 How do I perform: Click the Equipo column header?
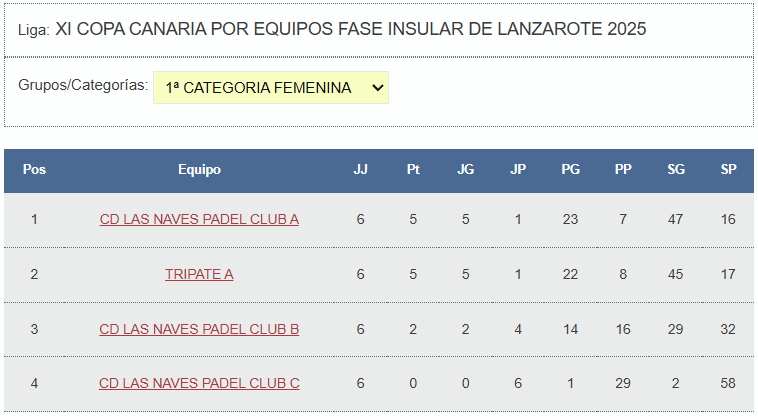(199, 170)
